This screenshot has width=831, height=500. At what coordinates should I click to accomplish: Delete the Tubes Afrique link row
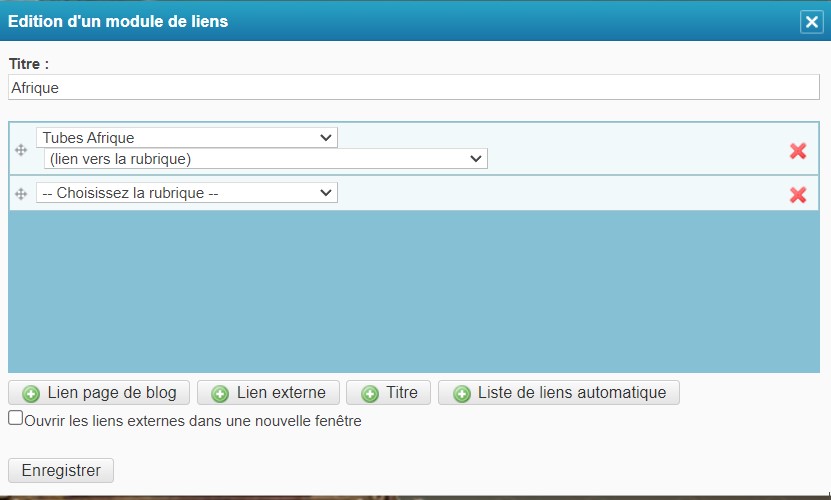pos(797,151)
